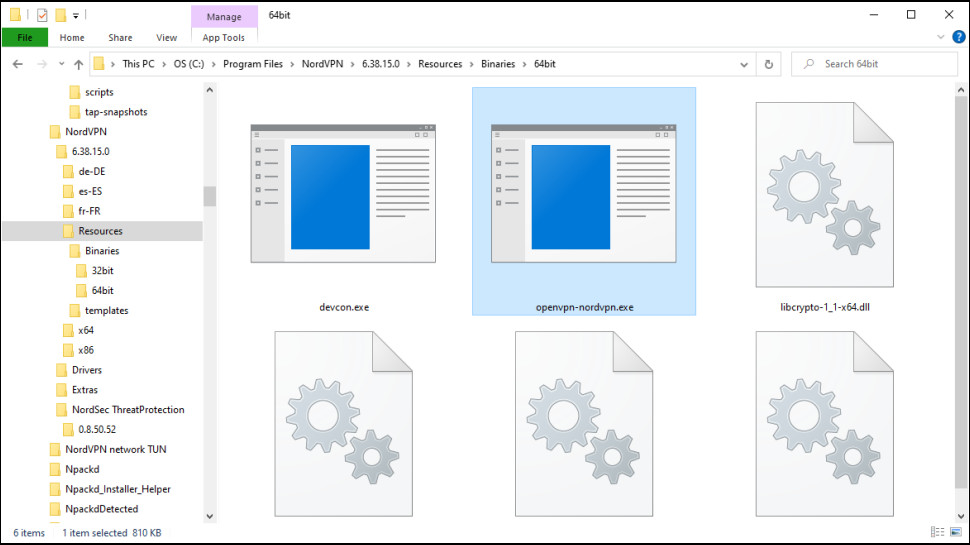Image resolution: width=970 pixels, height=545 pixels.
Task: Open the Home ribbon tab
Action: (x=72, y=37)
